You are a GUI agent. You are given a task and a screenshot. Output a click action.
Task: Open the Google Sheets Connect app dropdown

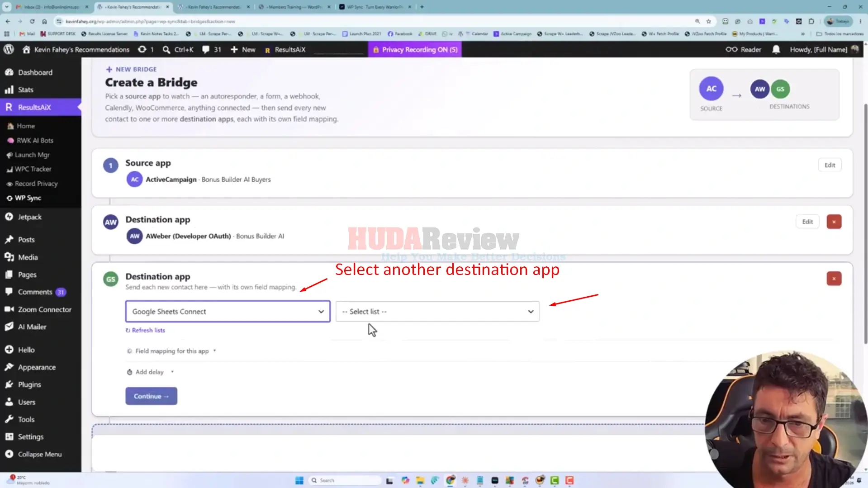[228, 312]
